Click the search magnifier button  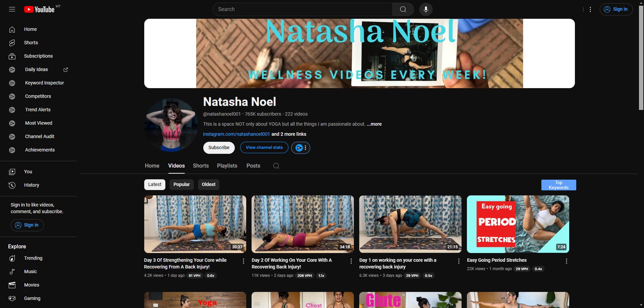click(403, 9)
